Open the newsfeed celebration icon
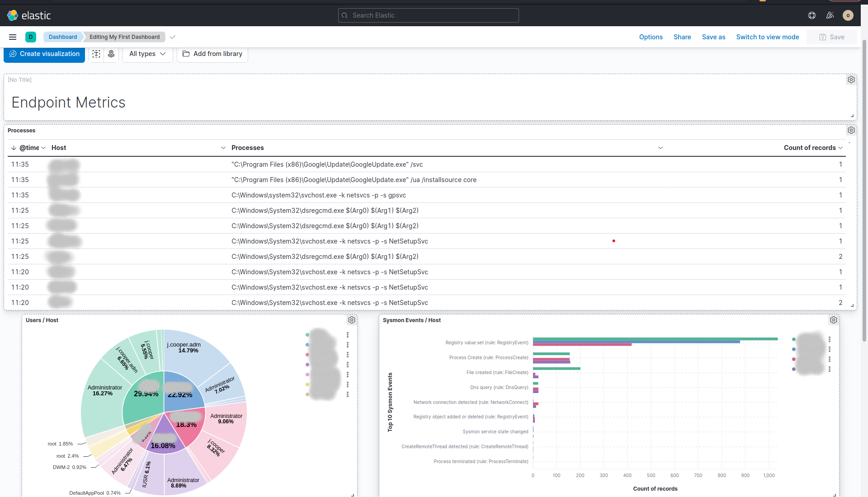The image size is (868, 497). (x=830, y=15)
